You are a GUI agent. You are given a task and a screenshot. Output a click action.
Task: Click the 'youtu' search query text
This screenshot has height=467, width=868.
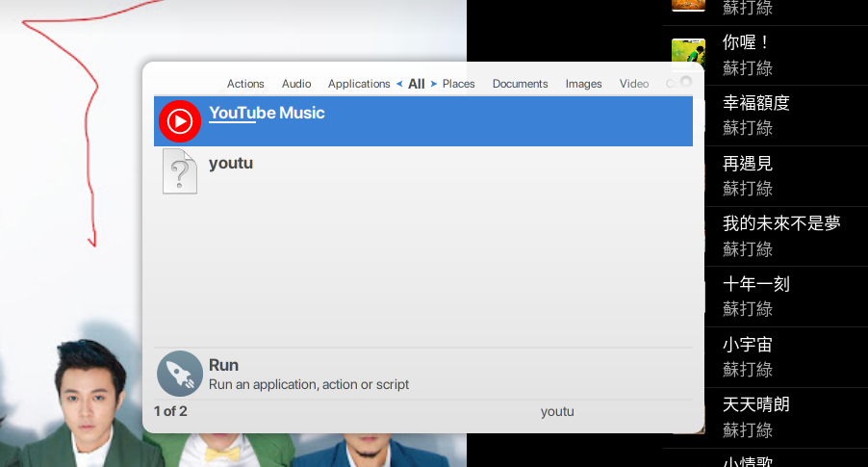click(557, 411)
